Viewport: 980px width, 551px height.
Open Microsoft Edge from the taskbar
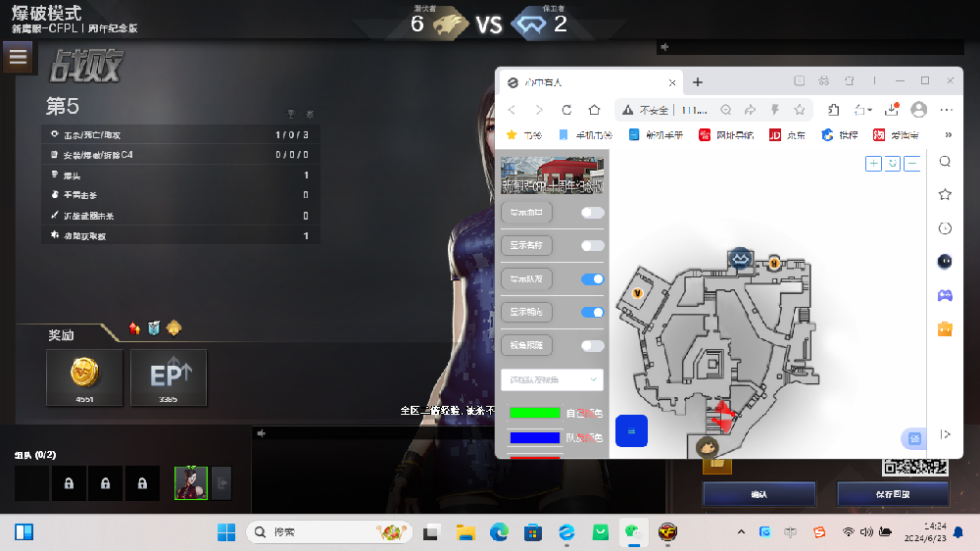tap(499, 532)
